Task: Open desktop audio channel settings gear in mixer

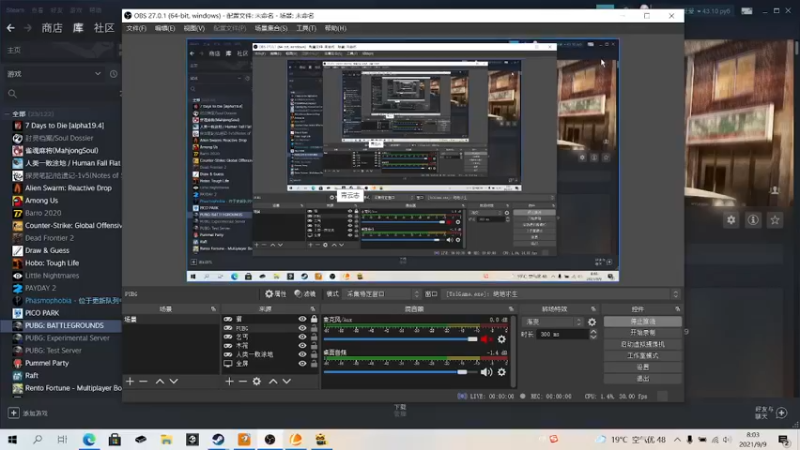Action: click(502, 372)
